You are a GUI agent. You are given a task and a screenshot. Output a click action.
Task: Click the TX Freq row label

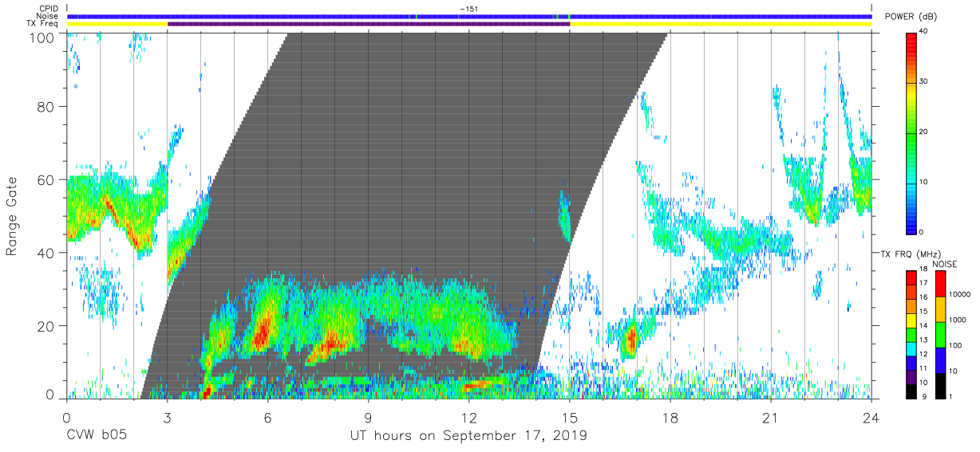[41, 24]
